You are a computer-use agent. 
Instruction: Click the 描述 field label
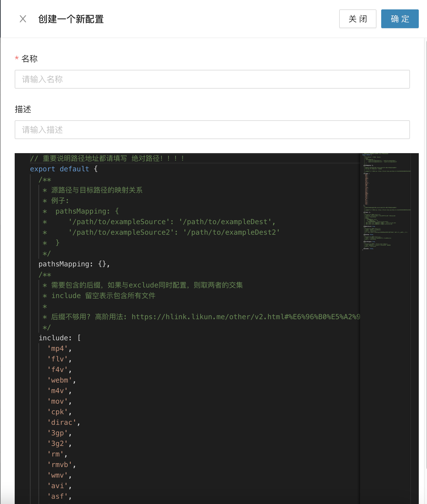tap(23, 109)
